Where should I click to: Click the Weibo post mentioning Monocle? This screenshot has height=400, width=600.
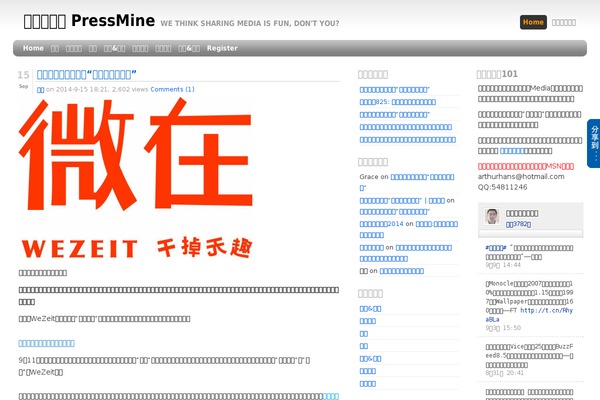(x=529, y=301)
